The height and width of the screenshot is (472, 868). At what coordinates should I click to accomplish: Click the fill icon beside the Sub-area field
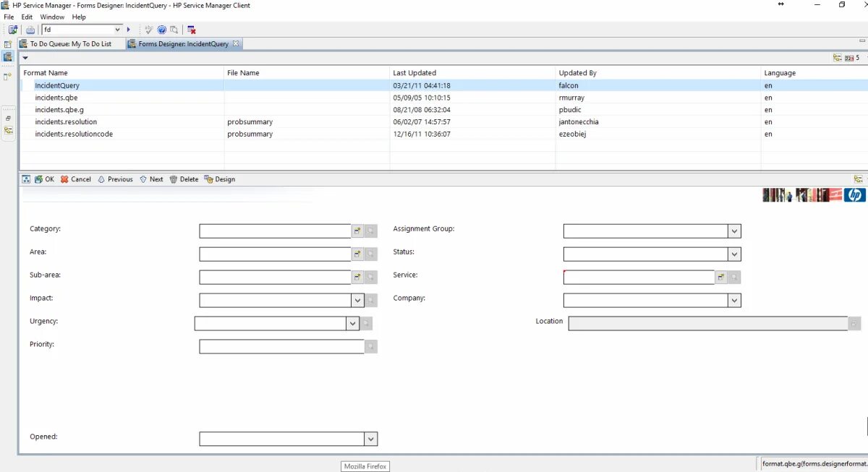click(x=357, y=278)
